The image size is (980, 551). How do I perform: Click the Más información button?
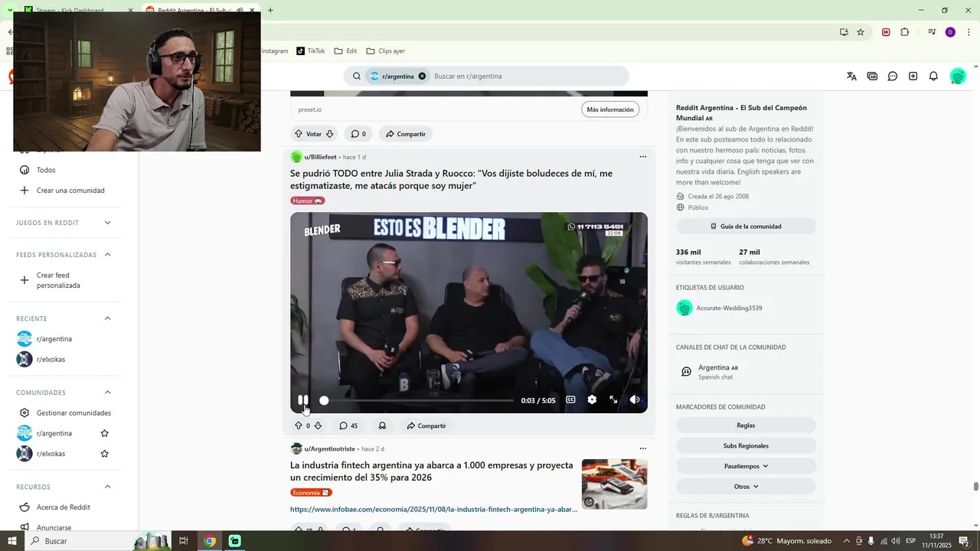(x=610, y=109)
